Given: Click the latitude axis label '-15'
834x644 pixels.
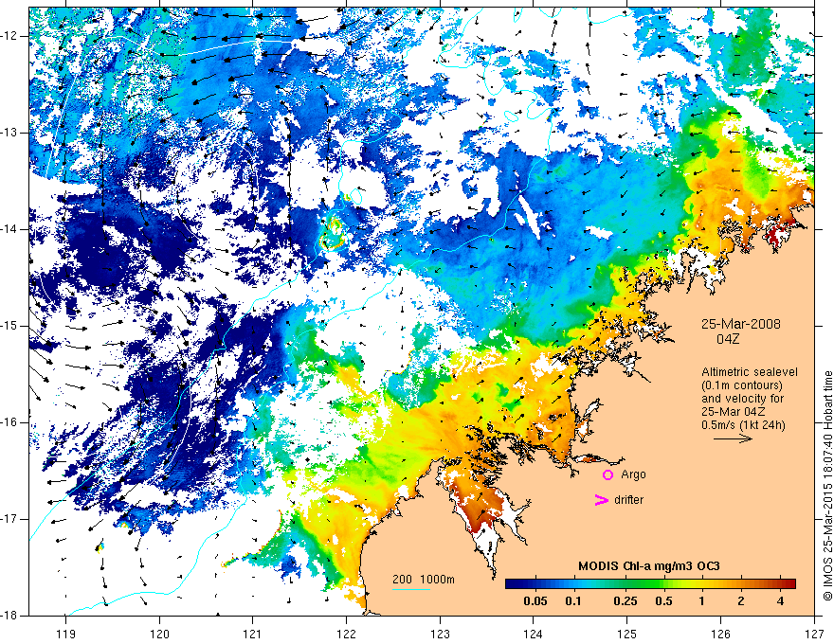Looking at the screenshot, I should point(10,326).
